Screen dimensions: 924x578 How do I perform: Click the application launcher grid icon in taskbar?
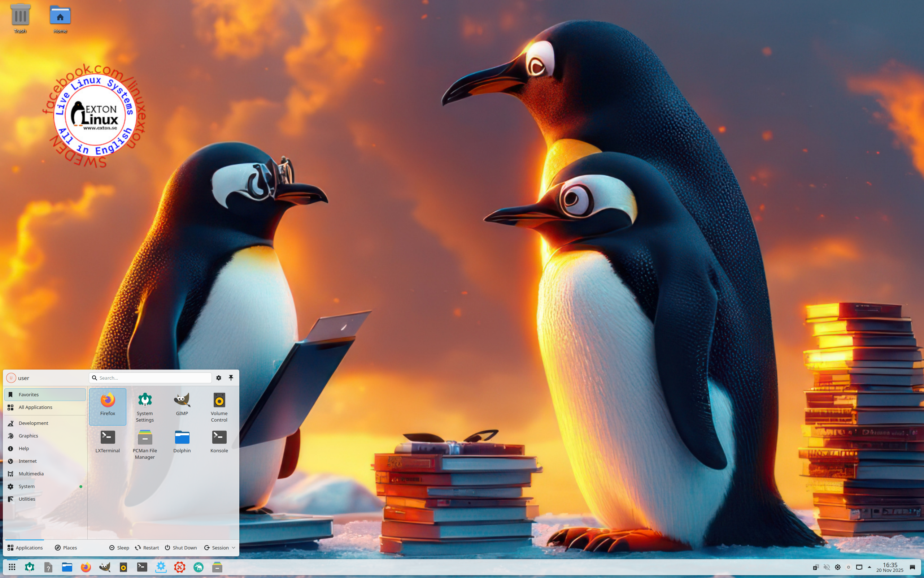point(12,567)
